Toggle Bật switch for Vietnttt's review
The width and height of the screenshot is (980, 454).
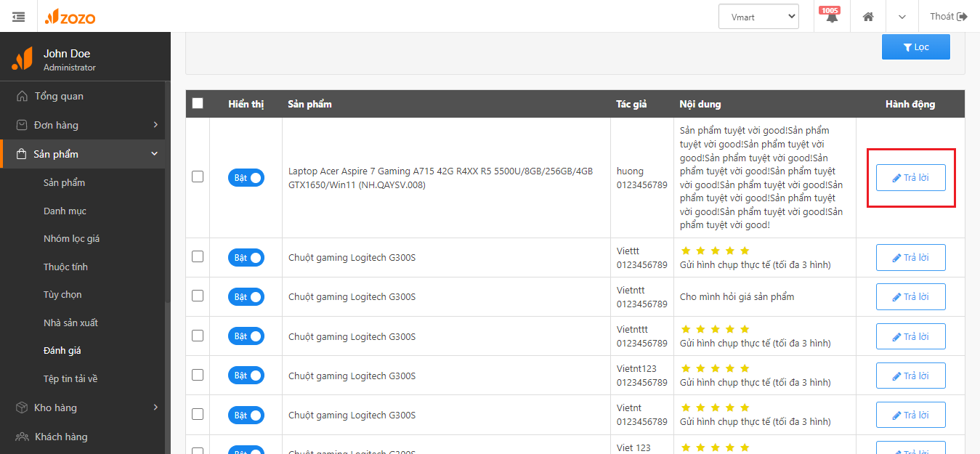(x=246, y=336)
